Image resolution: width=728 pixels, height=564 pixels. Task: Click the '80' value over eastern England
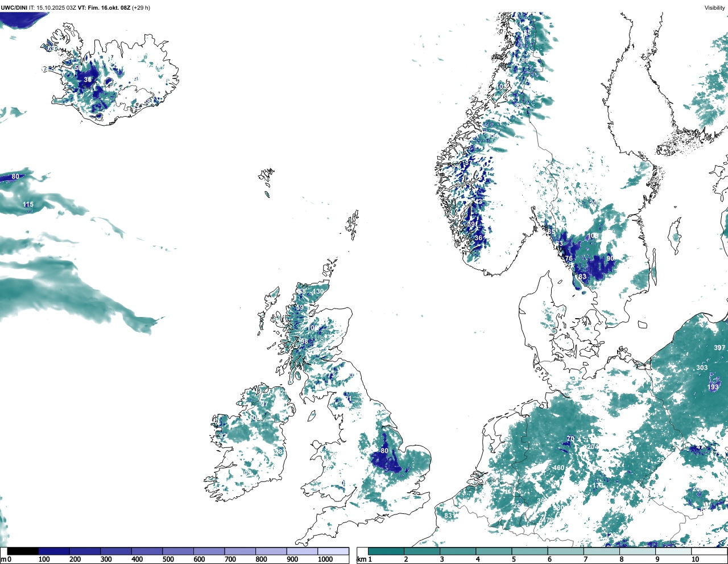[384, 451]
